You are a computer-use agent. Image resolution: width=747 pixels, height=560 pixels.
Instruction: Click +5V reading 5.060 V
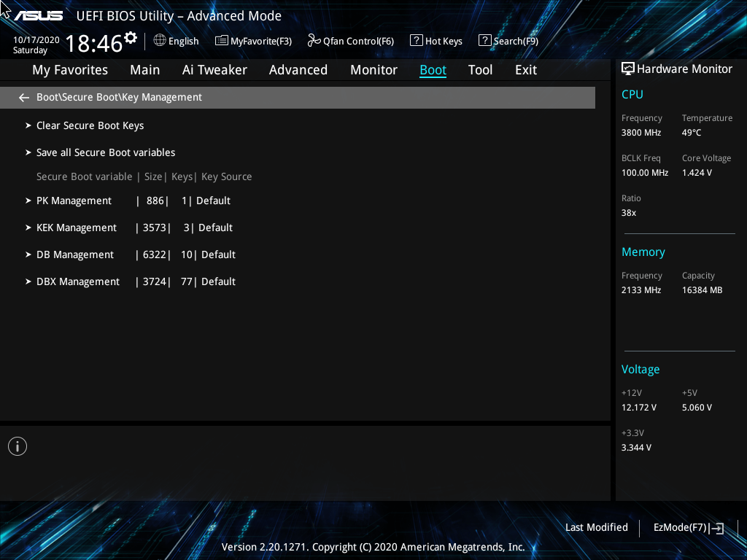click(697, 408)
